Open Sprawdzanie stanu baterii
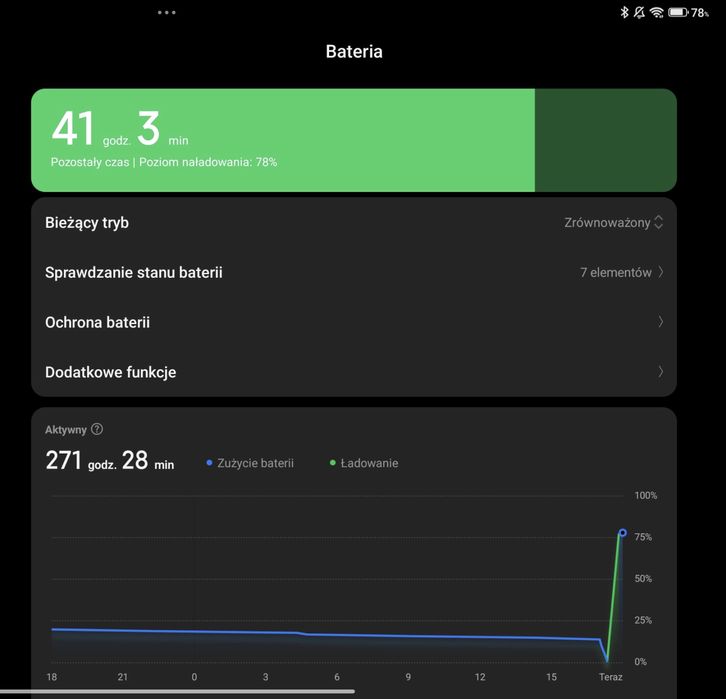Image resolution: width=726 pixels, height=699 pixels. 354,272
